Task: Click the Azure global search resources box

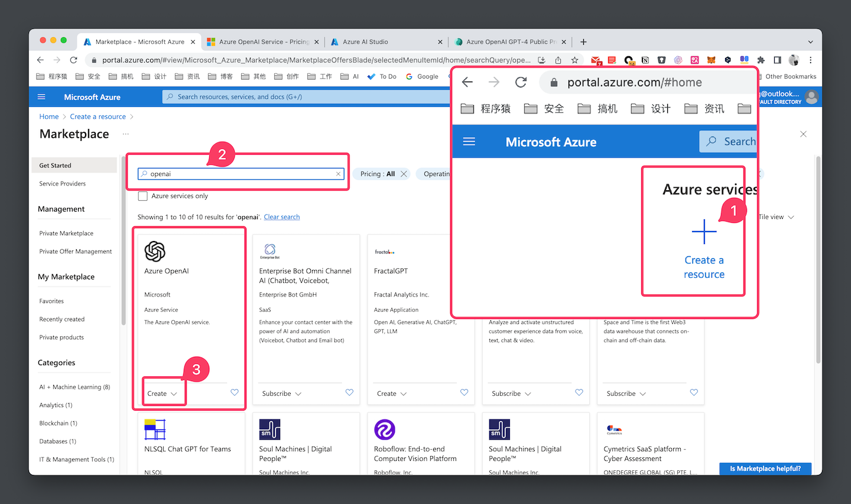Action: pyautogui.click(x=306, y=97)
